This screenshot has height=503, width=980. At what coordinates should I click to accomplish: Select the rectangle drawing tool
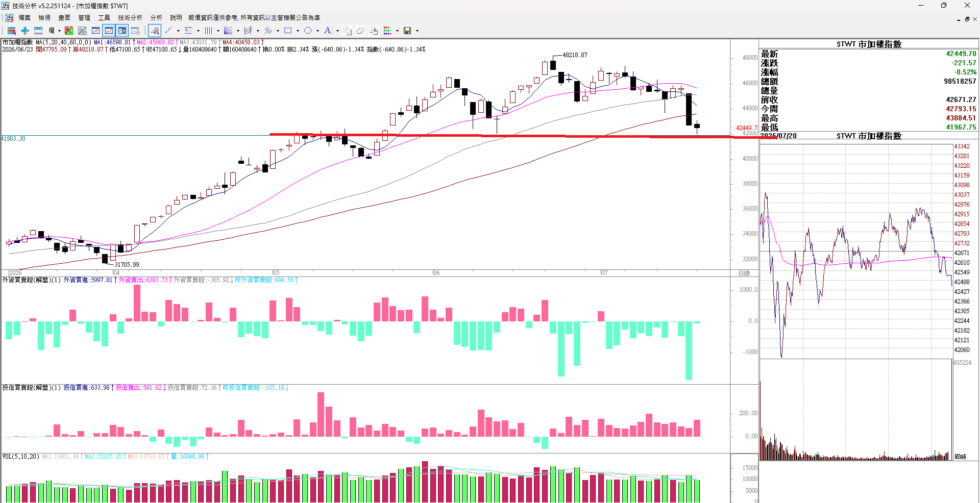tap(288, 31)
